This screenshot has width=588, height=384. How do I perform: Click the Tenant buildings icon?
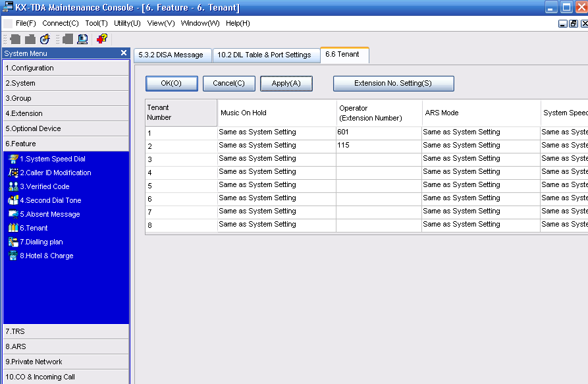tap(13, 228)
